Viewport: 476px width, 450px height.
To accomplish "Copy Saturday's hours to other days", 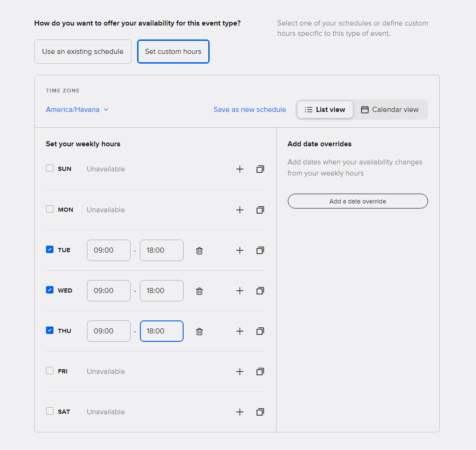I will pyautogui.click(x=260, y=412).
